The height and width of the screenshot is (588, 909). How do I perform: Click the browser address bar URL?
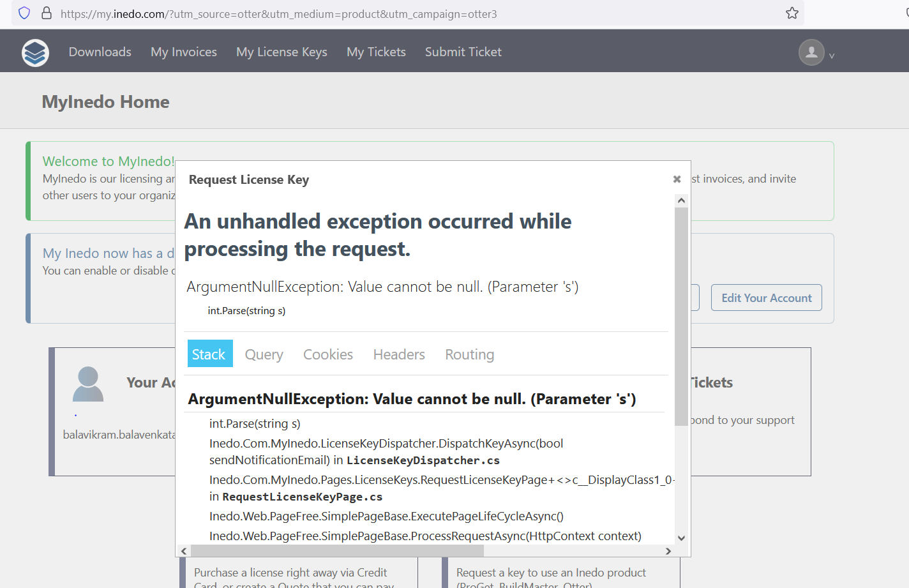[x=278, y=13]
